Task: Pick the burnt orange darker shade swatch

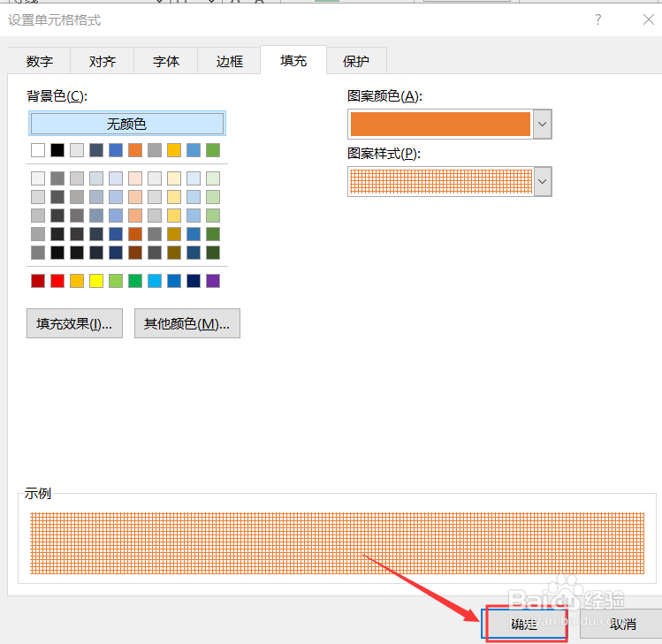Action: 135,234
